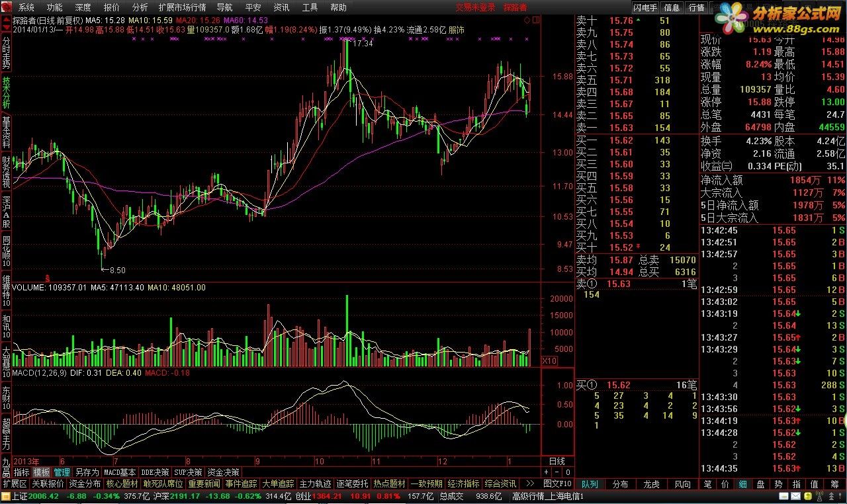
Task: Switch to the 队列 tab
Action: coord(590,484)
